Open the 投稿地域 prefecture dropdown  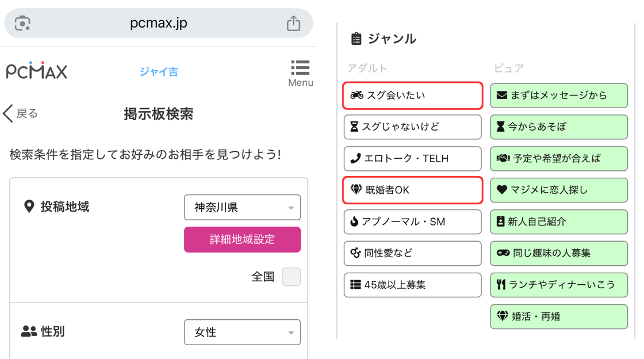click(242, 207)
